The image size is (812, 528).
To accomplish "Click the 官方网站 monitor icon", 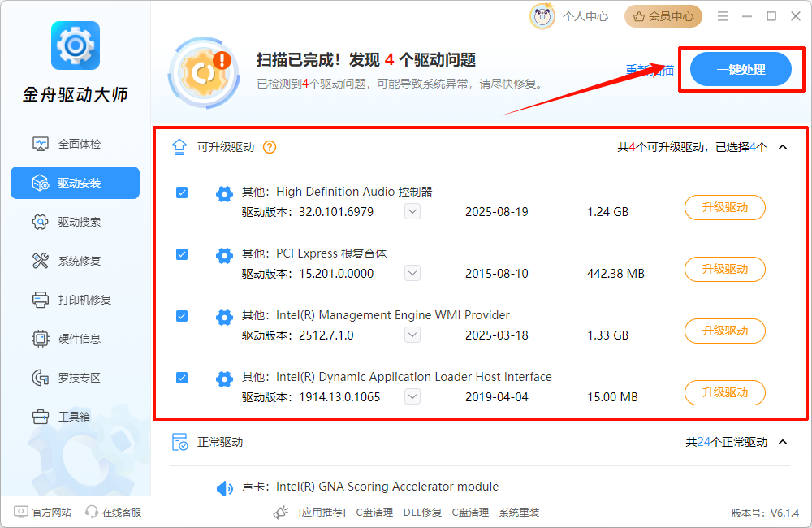I will click(x=21, y=512).
